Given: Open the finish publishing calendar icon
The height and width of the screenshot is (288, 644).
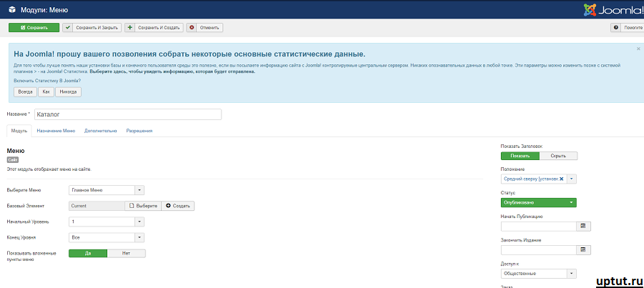Looking at the screenshot, I should [x=583, y=250].
